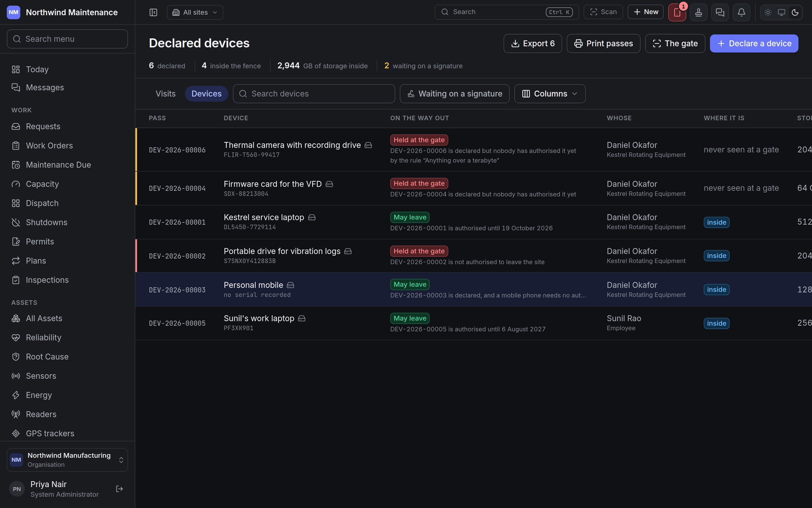Open Reliability icon in sidebar

pos(16,338)
